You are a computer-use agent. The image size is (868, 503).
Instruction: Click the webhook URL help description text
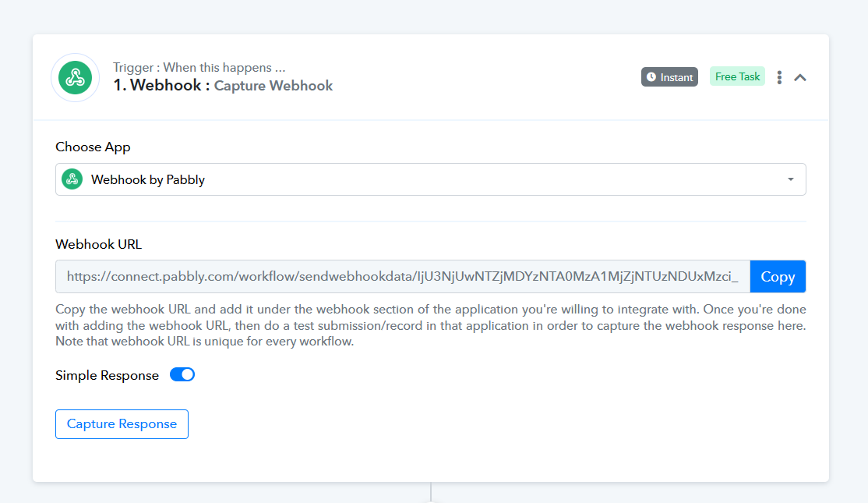(x=431, y=325)
